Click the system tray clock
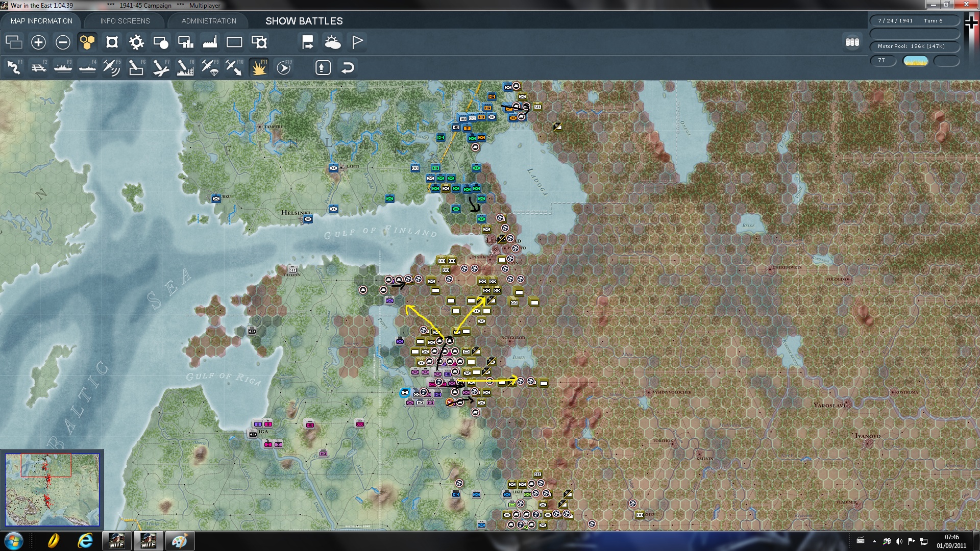This screenshot has height=551, width=980. click(951, 541)
